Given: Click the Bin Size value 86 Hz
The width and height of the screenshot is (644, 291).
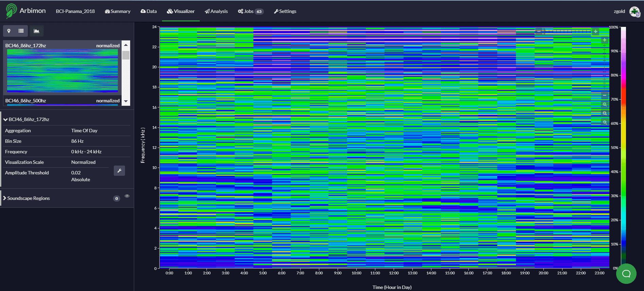Looking at the screenshot, I should 77,141.
